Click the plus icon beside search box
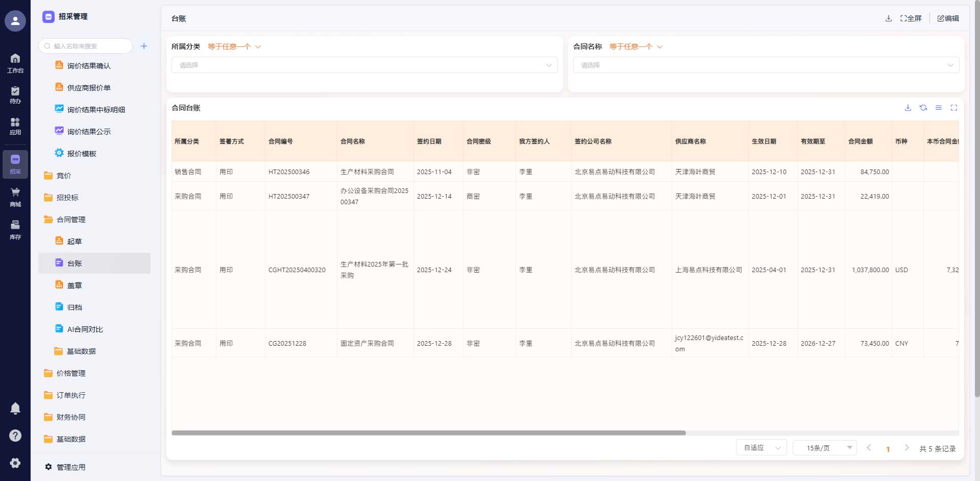The image size is (980, 481). [144, 46]
